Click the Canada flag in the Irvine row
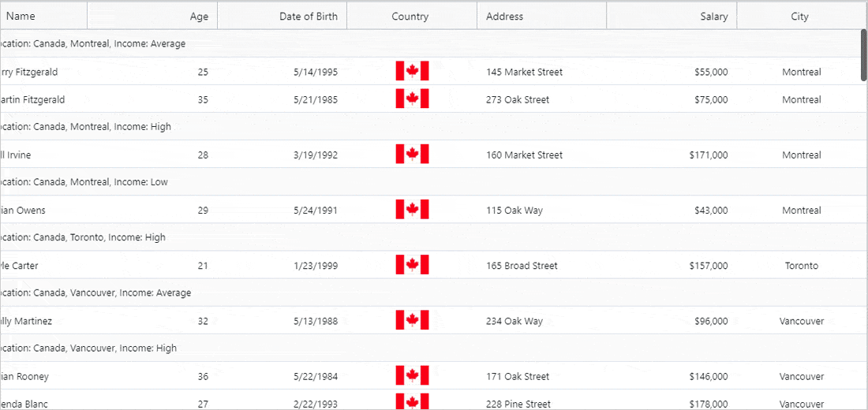The image size is (868, 410). [x=412, y=155]
